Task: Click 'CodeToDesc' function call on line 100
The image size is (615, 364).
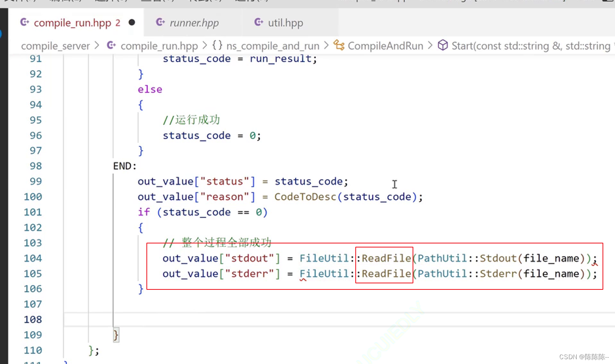Action: point(305,197)
